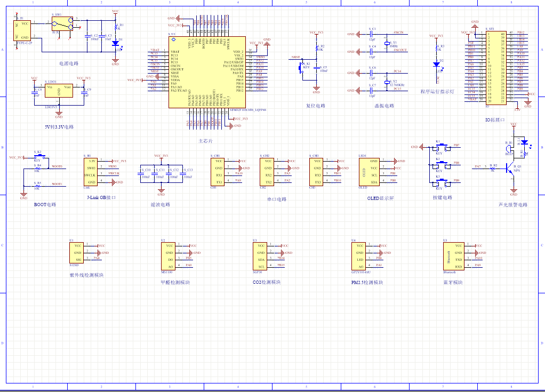The image size is (545, 392).
Task: Click the 主芯片 label below the MCU
Action: point(205,141)
